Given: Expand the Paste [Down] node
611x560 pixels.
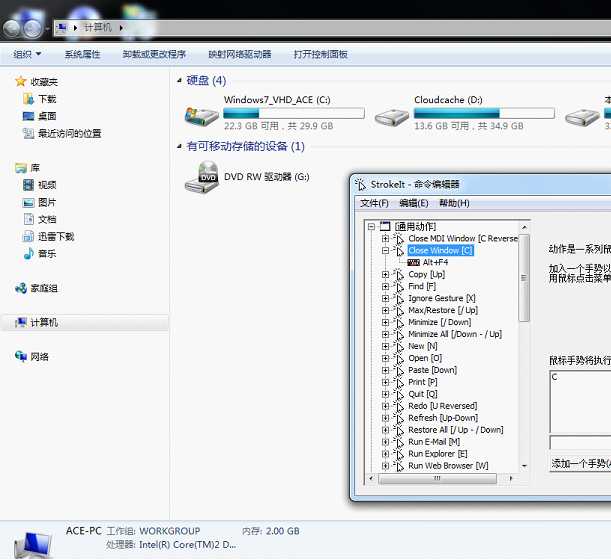Looking at the screenshot, I should (x=385, y=370).
